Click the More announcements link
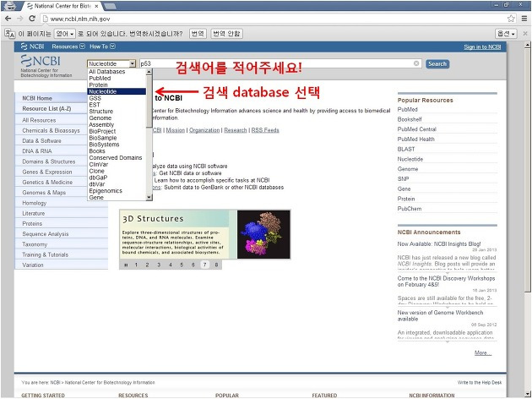Image resolution: width=532 pixels, height=399 pixels. click(483, 353)
